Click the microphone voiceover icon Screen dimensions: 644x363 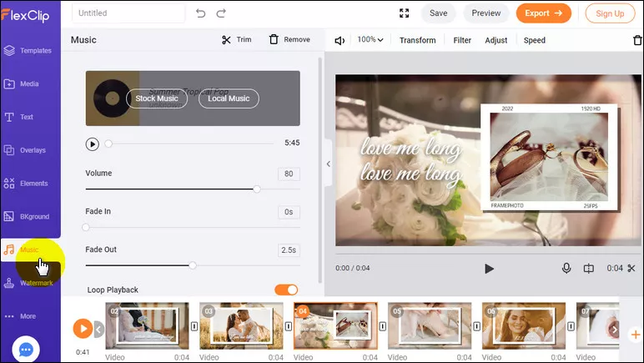pyautogui.click(x=566, y=268)
